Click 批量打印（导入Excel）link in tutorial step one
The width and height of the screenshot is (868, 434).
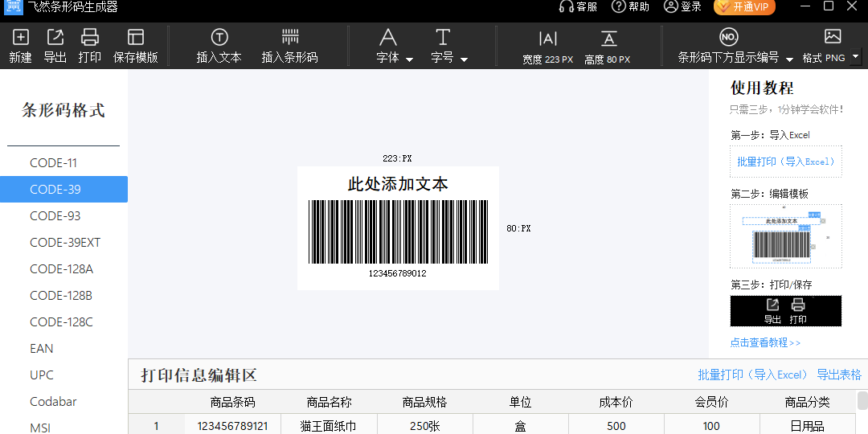tap(785, 162)
